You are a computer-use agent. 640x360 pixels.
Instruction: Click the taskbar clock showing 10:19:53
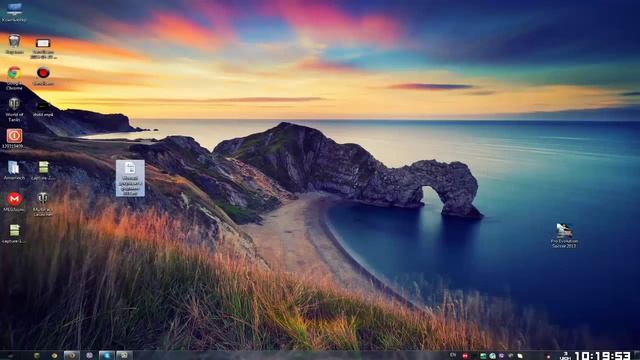[x=602, y=356]
